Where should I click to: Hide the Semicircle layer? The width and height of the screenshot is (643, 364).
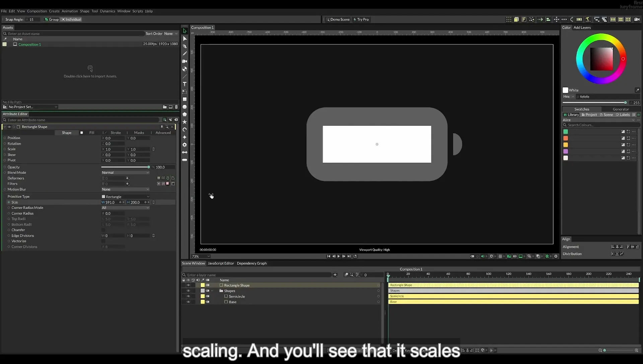tap(188, 296)
